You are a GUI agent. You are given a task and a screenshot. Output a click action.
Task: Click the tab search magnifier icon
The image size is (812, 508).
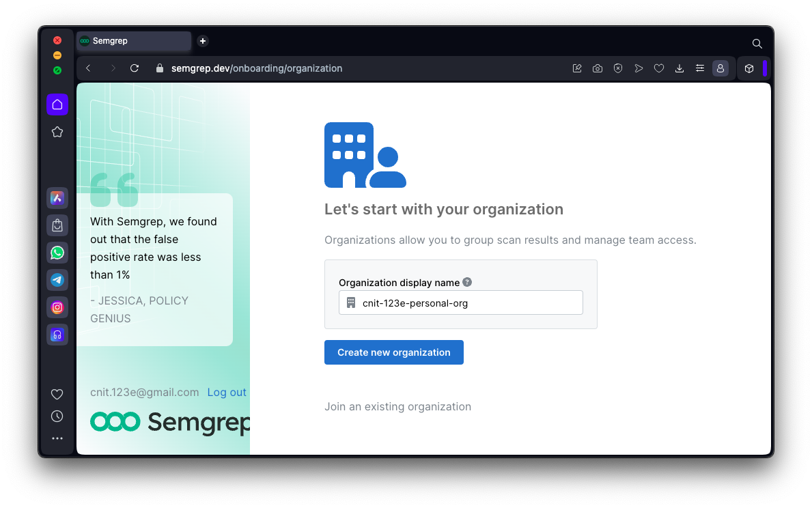757,44
